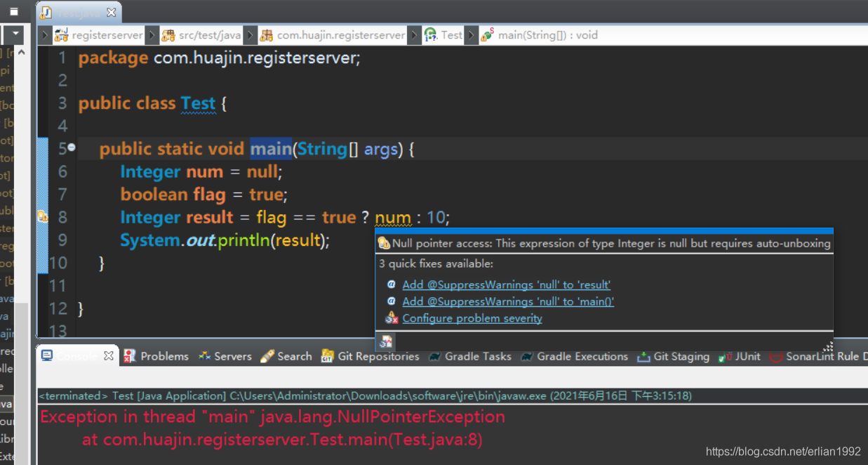Click value '10' on line 8
868x465 pixels.
[x=435, y=217]
